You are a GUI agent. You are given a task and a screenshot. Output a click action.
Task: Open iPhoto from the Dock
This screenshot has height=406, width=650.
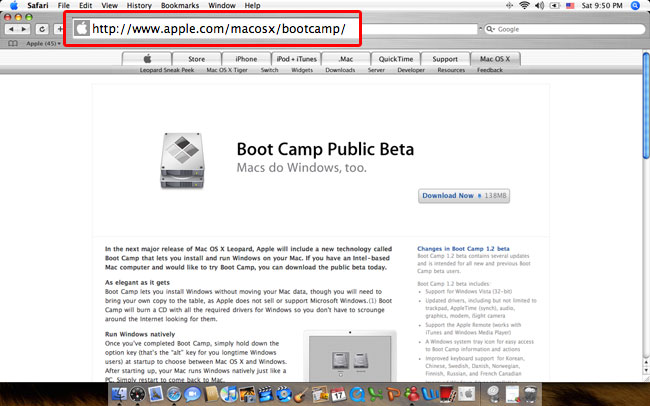tap(247, 394)
